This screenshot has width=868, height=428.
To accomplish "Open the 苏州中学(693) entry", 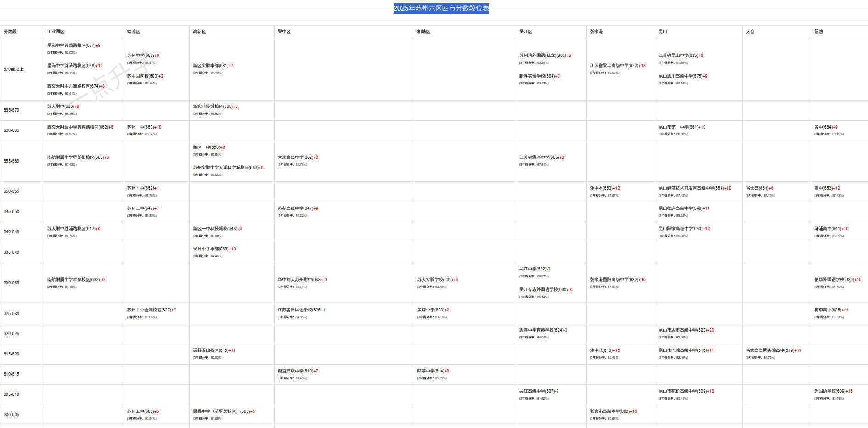I will 143,56.
